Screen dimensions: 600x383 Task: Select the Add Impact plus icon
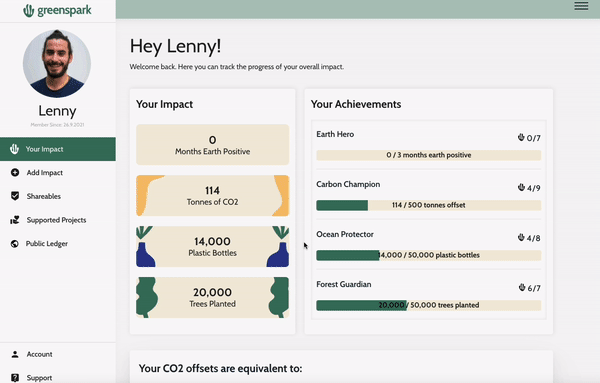15,173
